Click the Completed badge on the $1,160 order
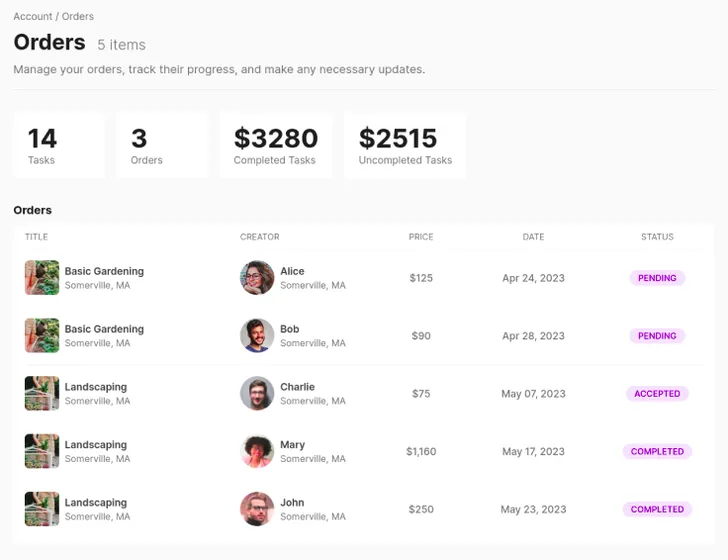Screen dimensions: 728x560 coord(657,452)
